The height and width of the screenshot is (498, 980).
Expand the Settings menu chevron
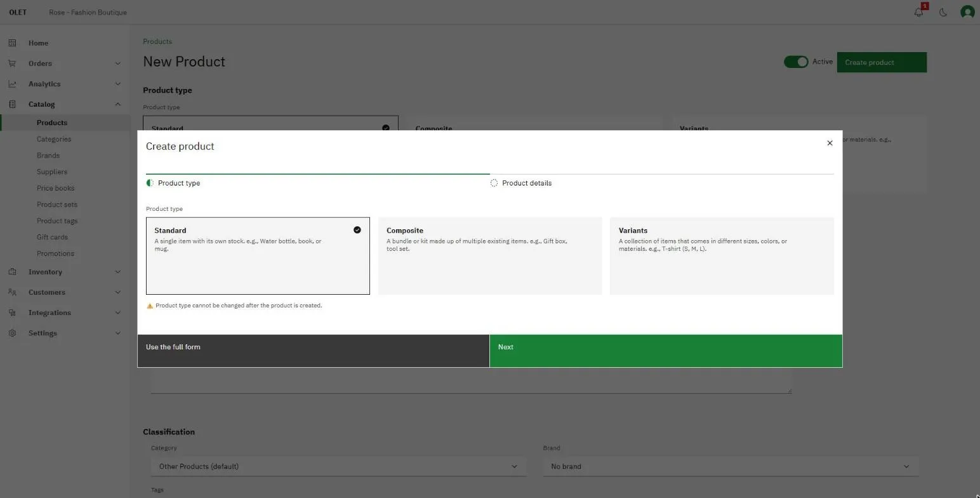(117, 333)
